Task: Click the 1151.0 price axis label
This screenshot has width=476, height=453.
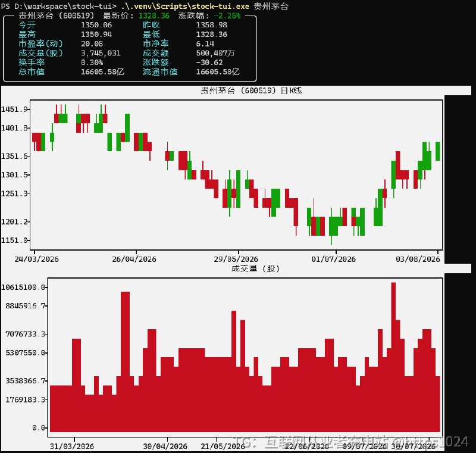Action: click(14, 240)
